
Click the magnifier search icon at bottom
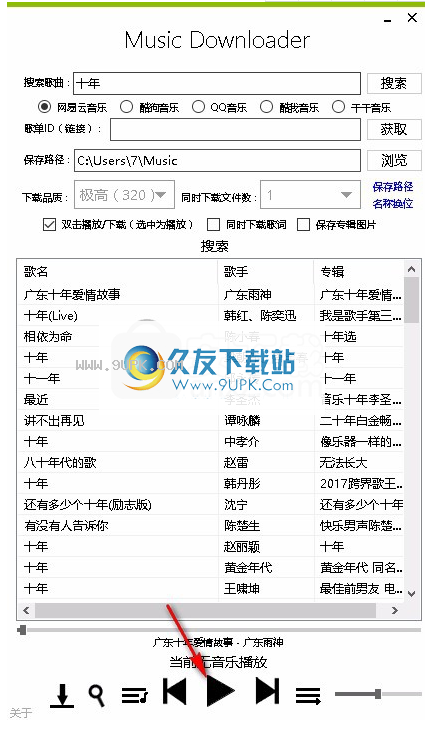coord(96,695)
